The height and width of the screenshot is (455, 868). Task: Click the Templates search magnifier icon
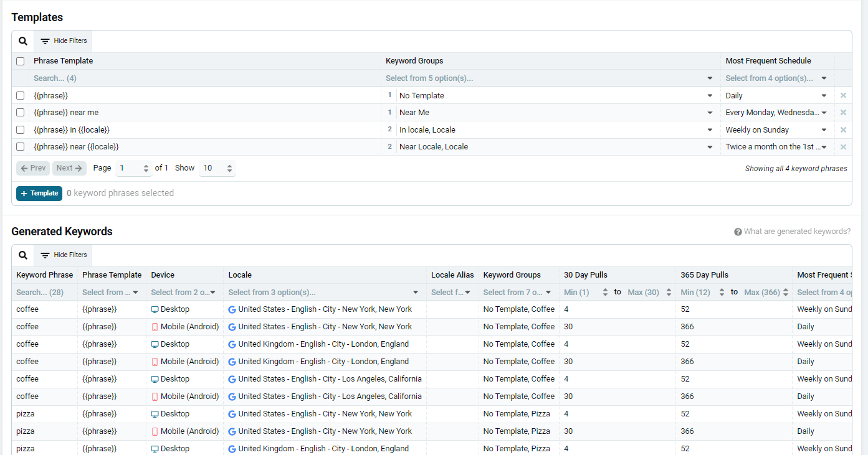point(23,41)
